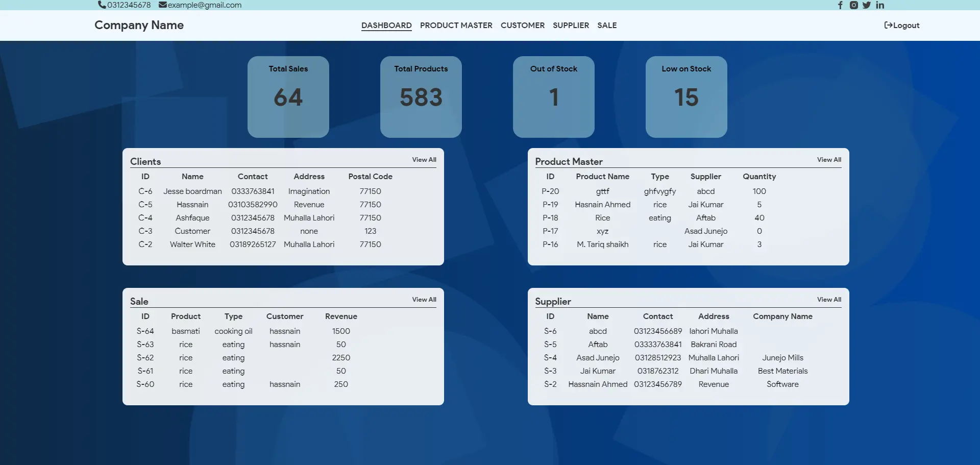
Task: Click Dhari Muhalla address
Action: coord(714,371)
